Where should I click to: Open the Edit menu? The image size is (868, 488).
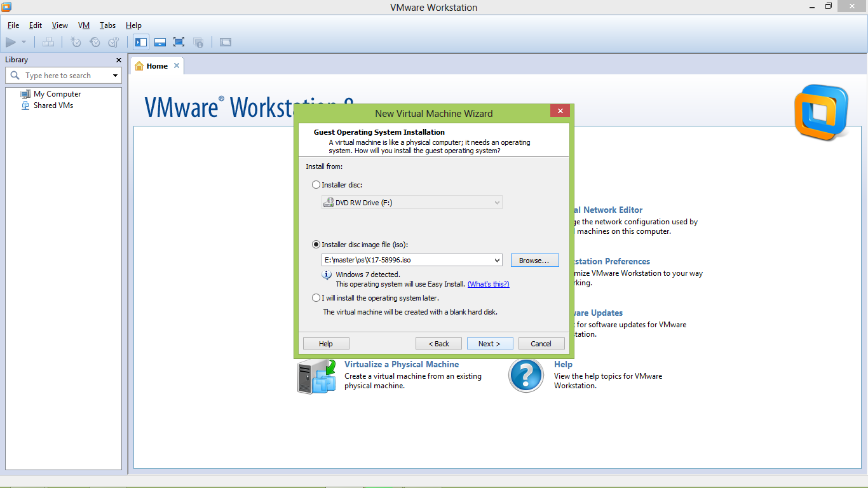36,25
